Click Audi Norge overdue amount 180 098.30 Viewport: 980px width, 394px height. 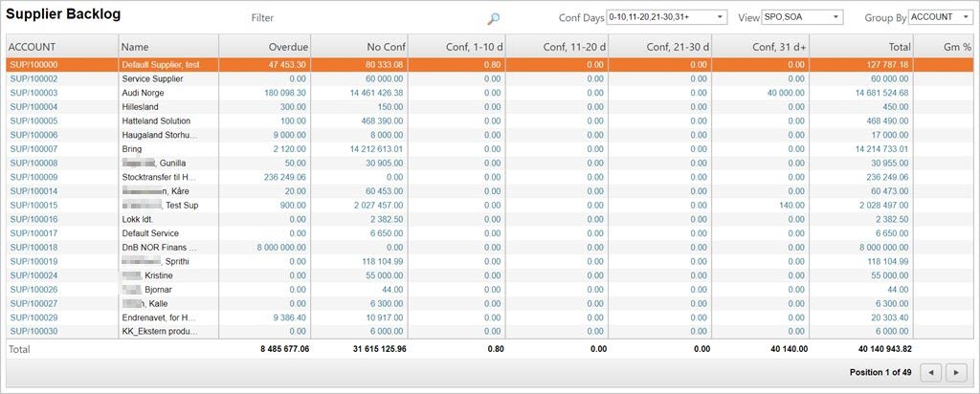(278, 93)
